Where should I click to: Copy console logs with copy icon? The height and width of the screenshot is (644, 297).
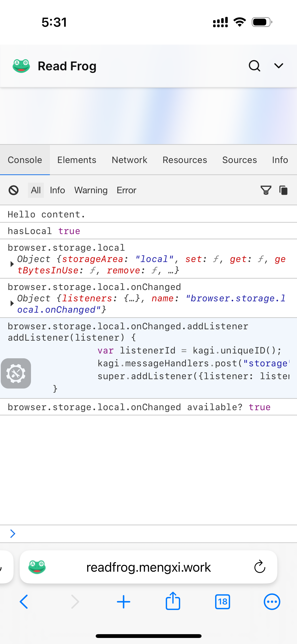point(283,190)
